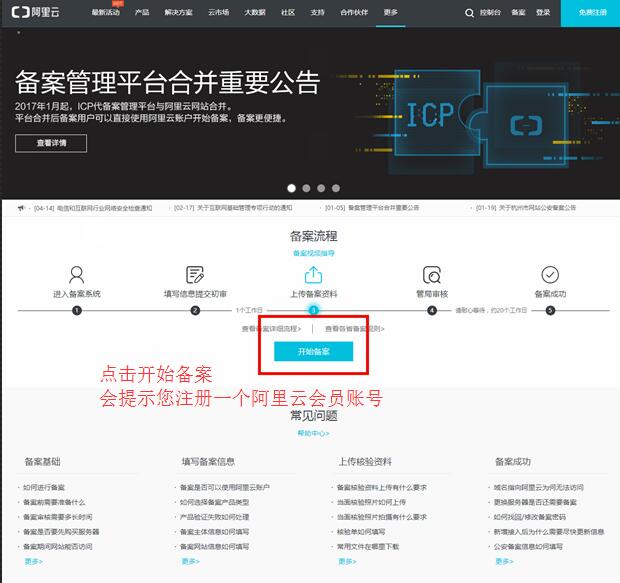The width and height of the screenshot is (620, 583).
Task: Open the 帮助中心 link
Action: [314, 433]
